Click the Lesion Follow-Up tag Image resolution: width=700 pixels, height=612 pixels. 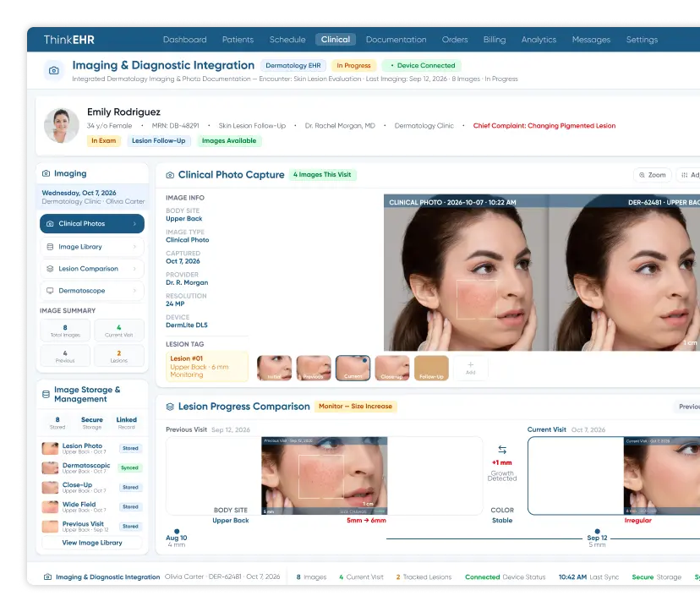(x=158, y=140)
